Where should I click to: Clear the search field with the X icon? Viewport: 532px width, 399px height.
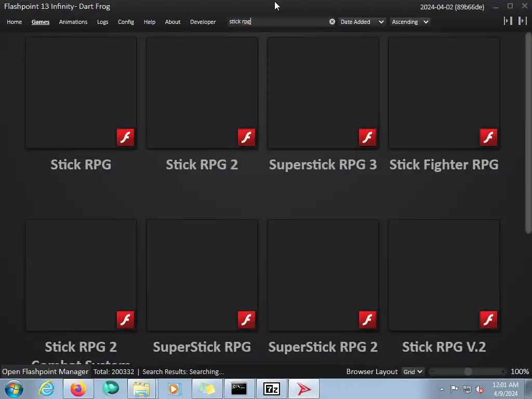click(332, 22)
